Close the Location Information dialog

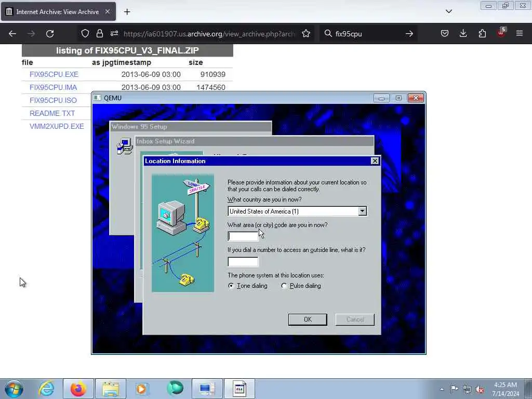click(375, 161)
